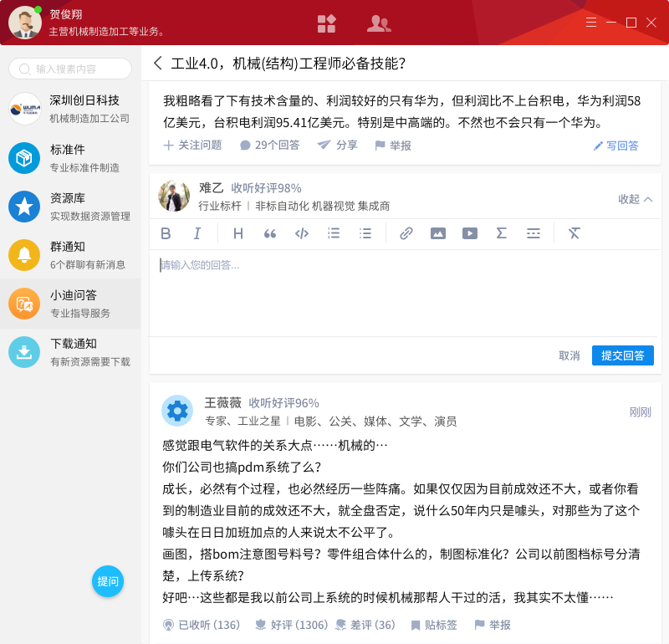
Task: Cancel the answer with 取消
Action: 569,355
